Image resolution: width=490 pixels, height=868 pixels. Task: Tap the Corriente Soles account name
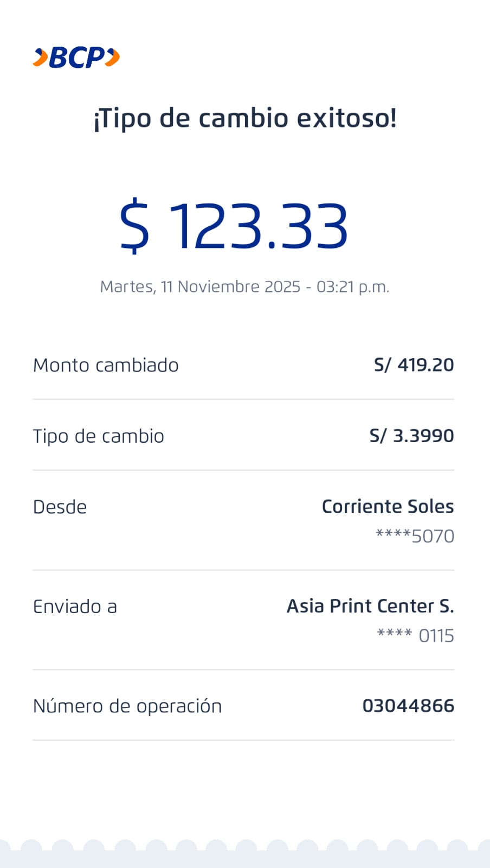point(388,506)
